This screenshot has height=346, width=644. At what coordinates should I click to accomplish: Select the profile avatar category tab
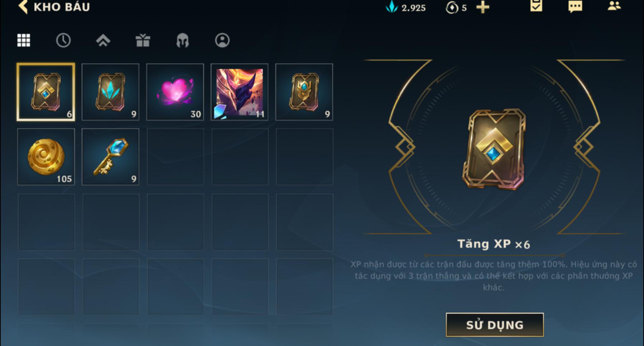[x=222, y=40]
